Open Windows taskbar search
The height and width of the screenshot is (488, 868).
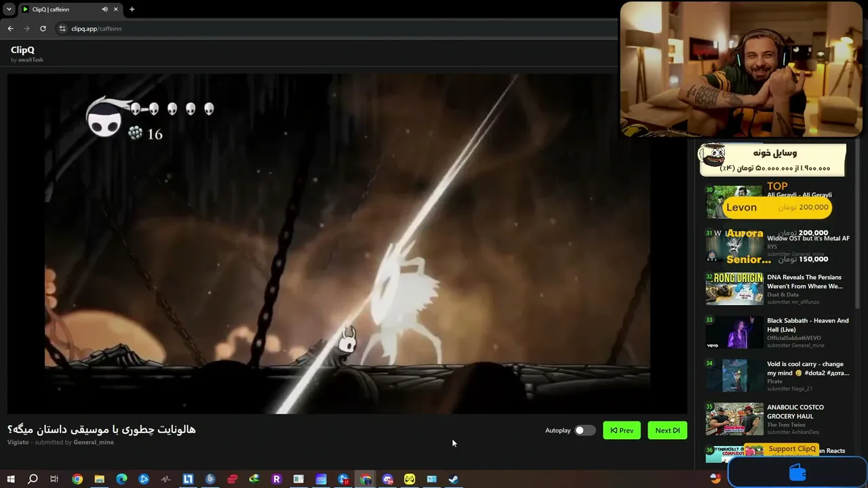point(33,479)
